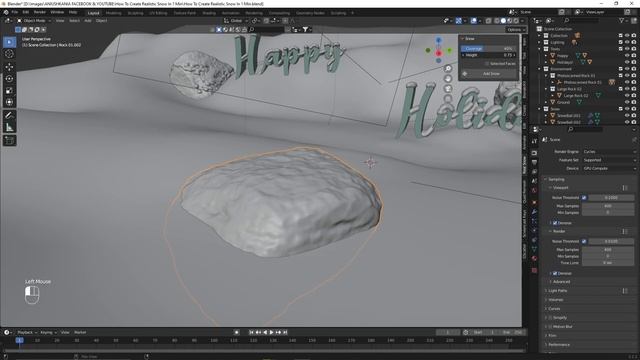Jump to the timeline end frame

click(x=285, y=332)
